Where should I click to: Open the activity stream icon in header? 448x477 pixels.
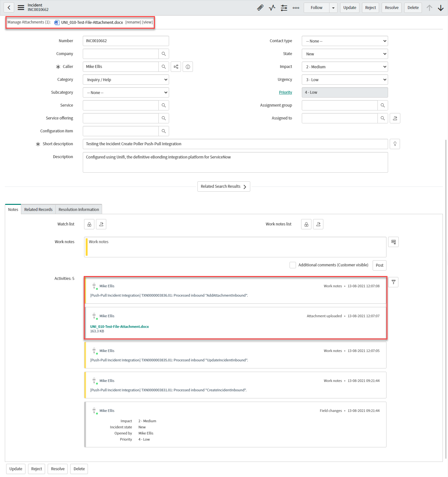coord(272,8)
